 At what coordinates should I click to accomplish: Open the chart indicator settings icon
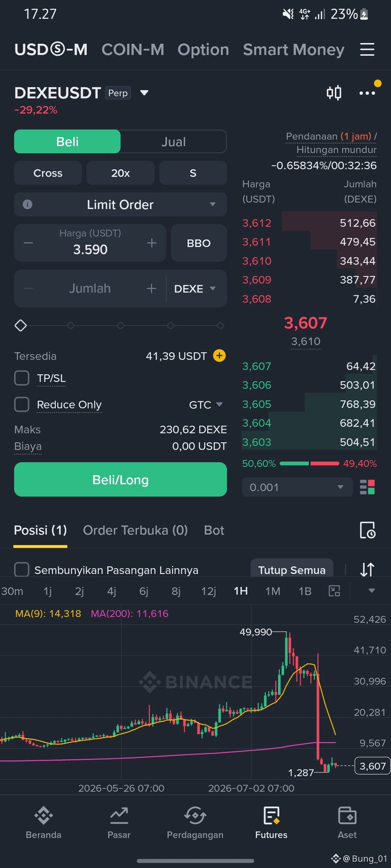(x=334, y=591)
